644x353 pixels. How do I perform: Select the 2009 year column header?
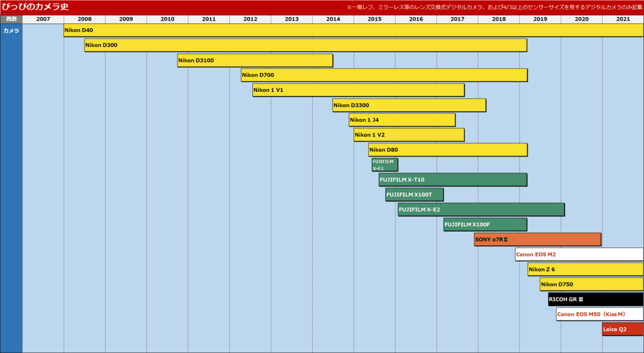click(126, 19)
